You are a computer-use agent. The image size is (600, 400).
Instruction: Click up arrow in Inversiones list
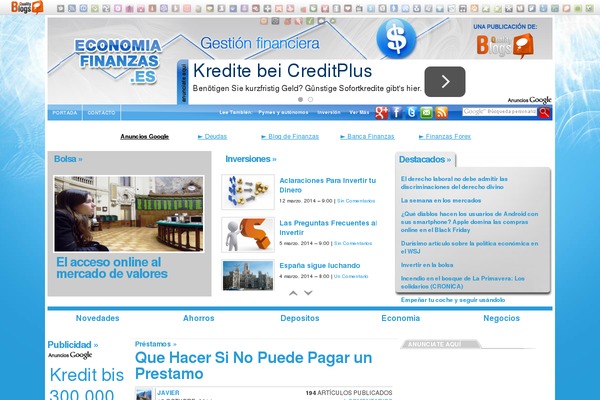pos(293,293)
